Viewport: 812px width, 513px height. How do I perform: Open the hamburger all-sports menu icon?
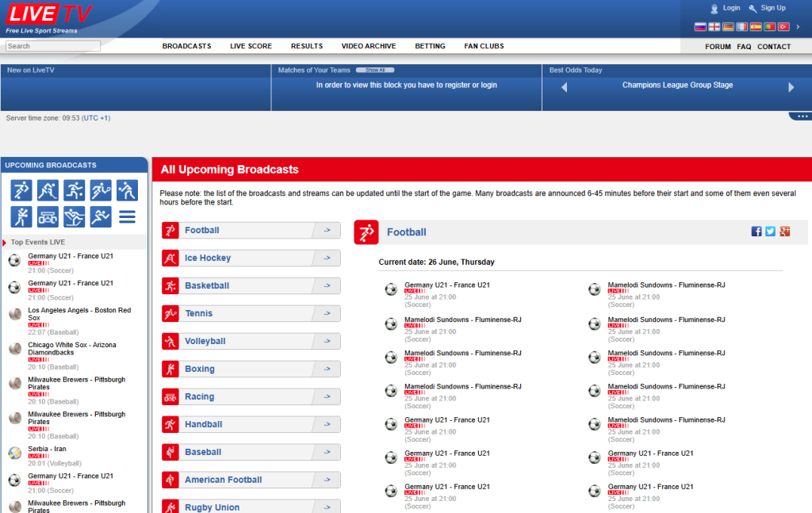[127, 217]
